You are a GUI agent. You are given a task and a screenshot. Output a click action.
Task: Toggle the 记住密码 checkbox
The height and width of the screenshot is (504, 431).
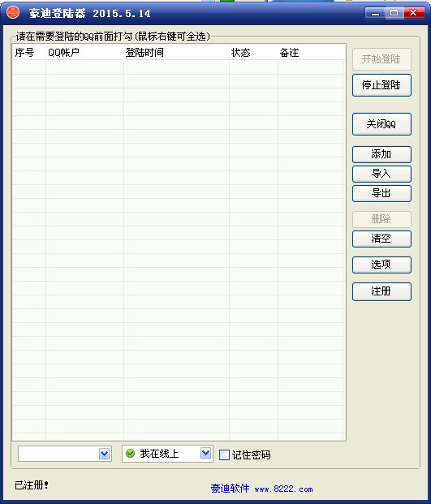tap(224, 454)
